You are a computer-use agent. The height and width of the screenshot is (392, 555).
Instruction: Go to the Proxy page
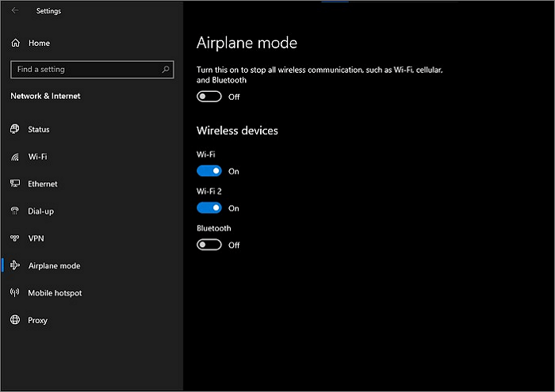tap(37, 320)
